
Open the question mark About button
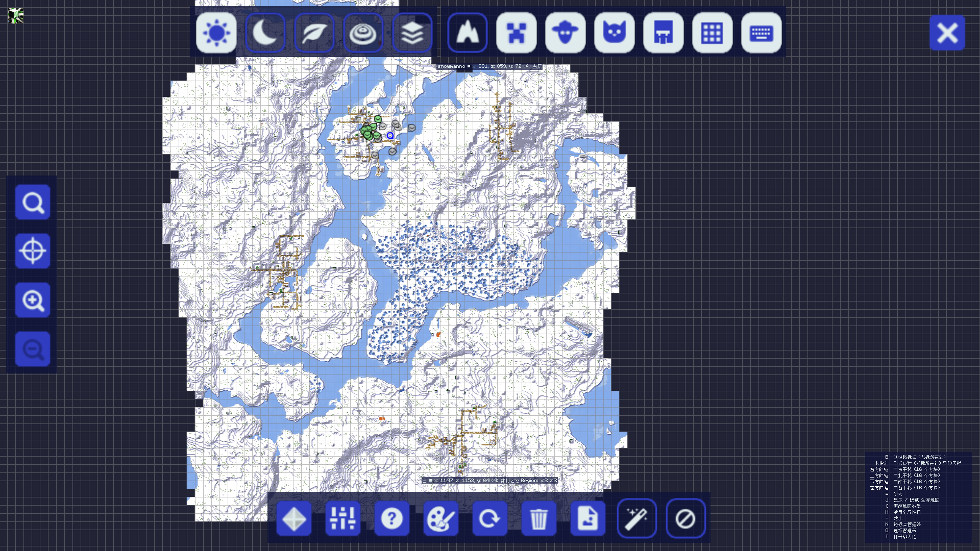(x=392, y=519)
